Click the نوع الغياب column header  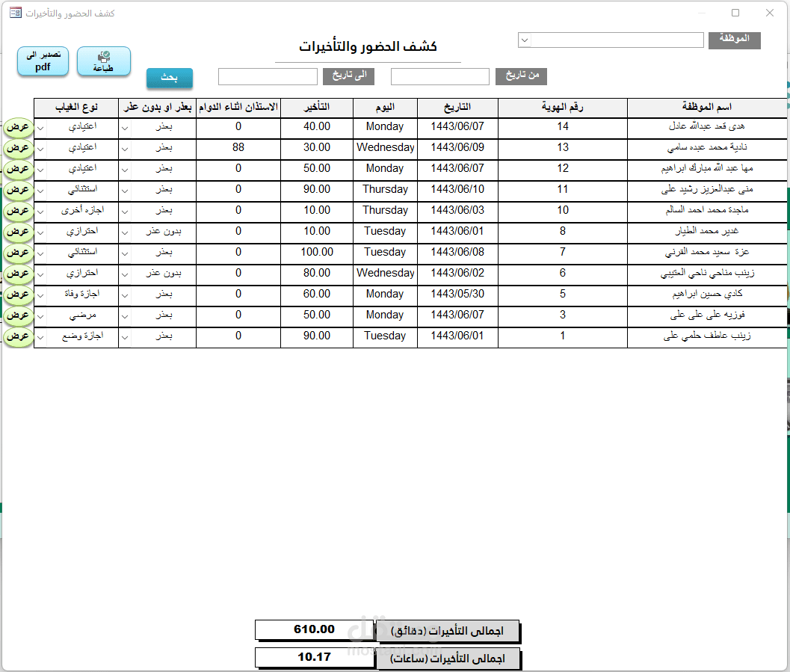coord(76,108)
